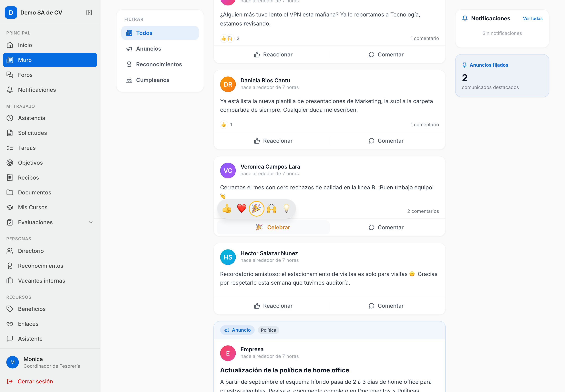Pick the red heart emoji reaction
This screenshot has width=565, height=392.
pyautogui.click(x=242, y=209)
